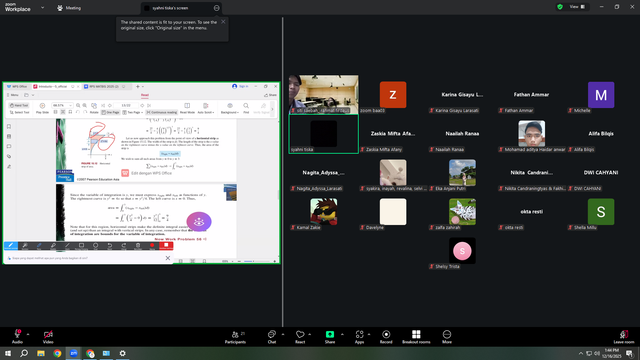The width and height of the screenshot is (640, 360).
Task: Open the attachments paperclip icon in WPS sidebar
Action: [x=9, y=156]
